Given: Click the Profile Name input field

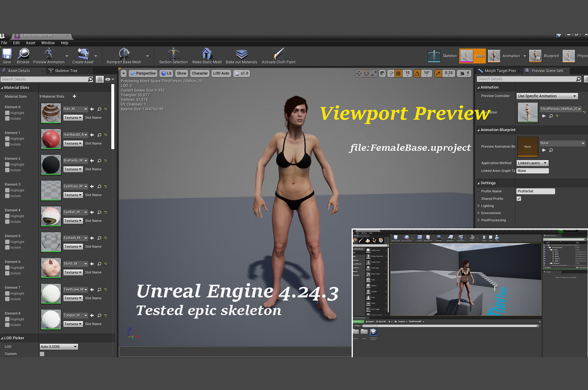Looking at the screenshot, I should pos(535,191).
